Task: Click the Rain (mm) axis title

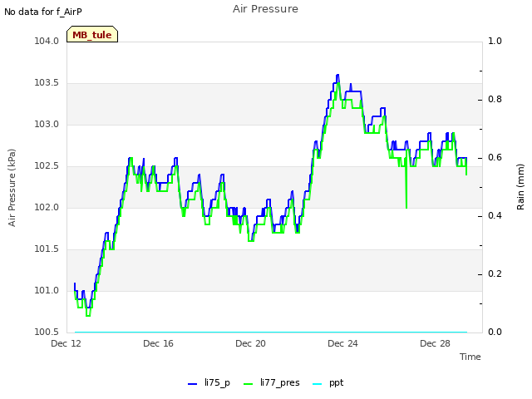Action: [x=520, y=187]
